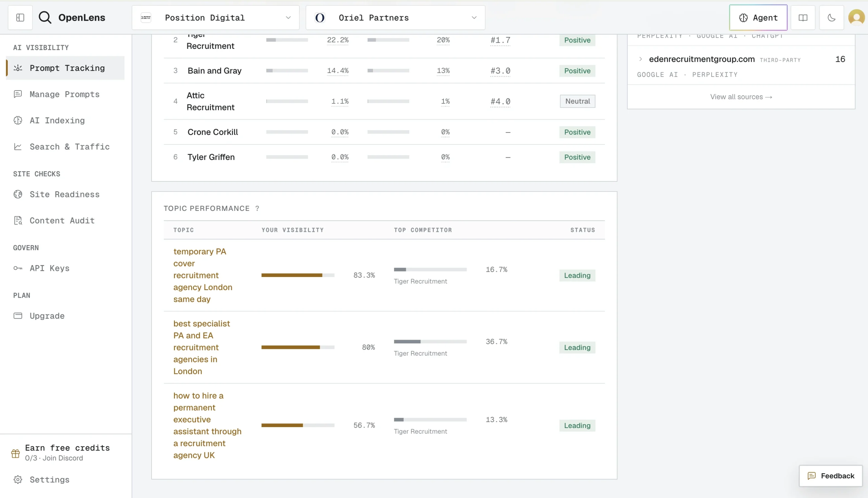
Task: Click 14.4% visibility value
Action: point(338,71)
